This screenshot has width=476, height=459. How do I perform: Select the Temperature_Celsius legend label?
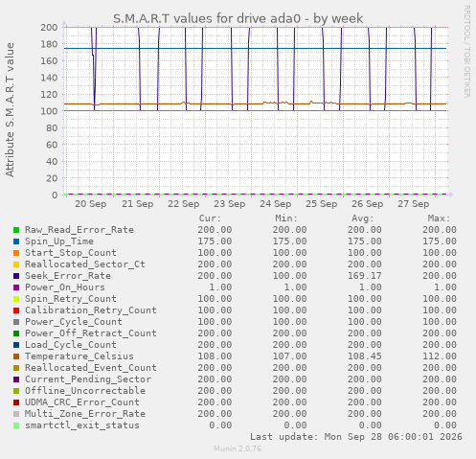79,356
